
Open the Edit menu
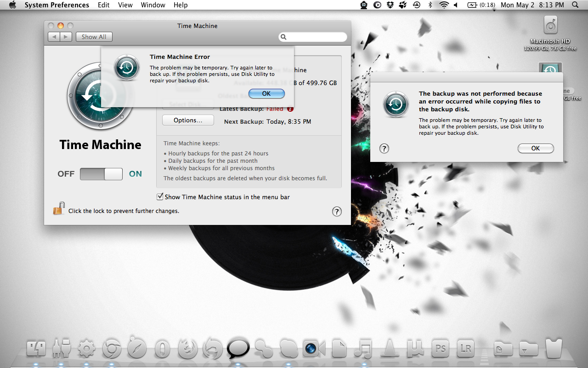(104, 5)
